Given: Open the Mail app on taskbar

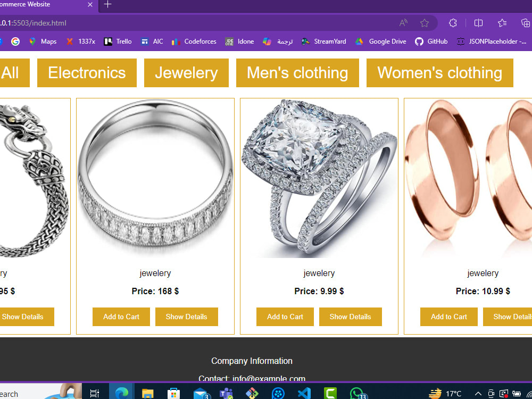Looking at the screenshot, I should (202, 393).
